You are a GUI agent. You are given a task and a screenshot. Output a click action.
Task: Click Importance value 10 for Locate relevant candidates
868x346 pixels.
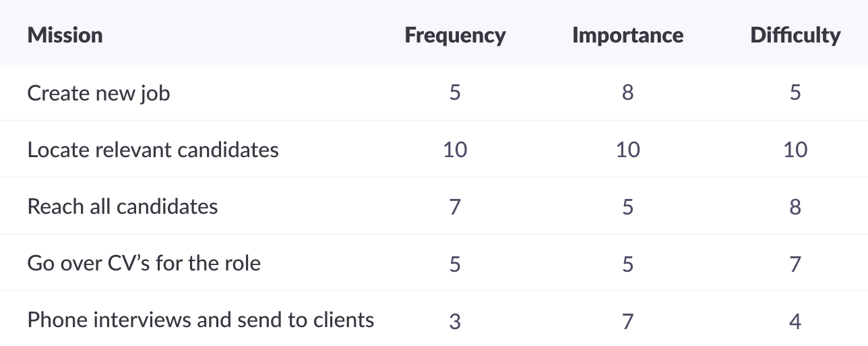627,149
